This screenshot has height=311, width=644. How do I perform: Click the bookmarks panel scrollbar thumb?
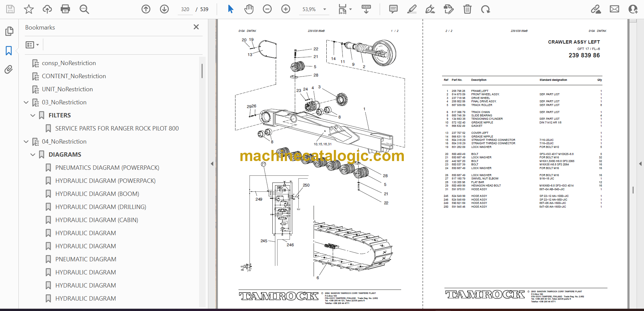[x=202, y=71]
